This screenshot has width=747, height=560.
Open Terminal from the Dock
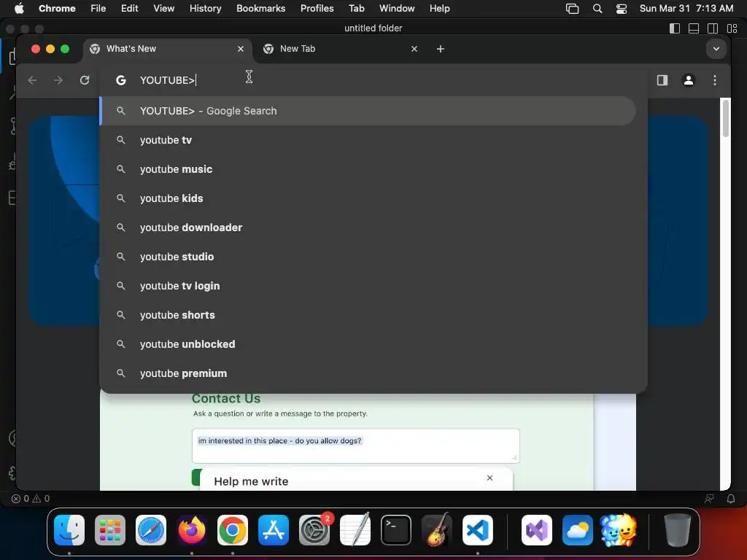coord(396,530)
